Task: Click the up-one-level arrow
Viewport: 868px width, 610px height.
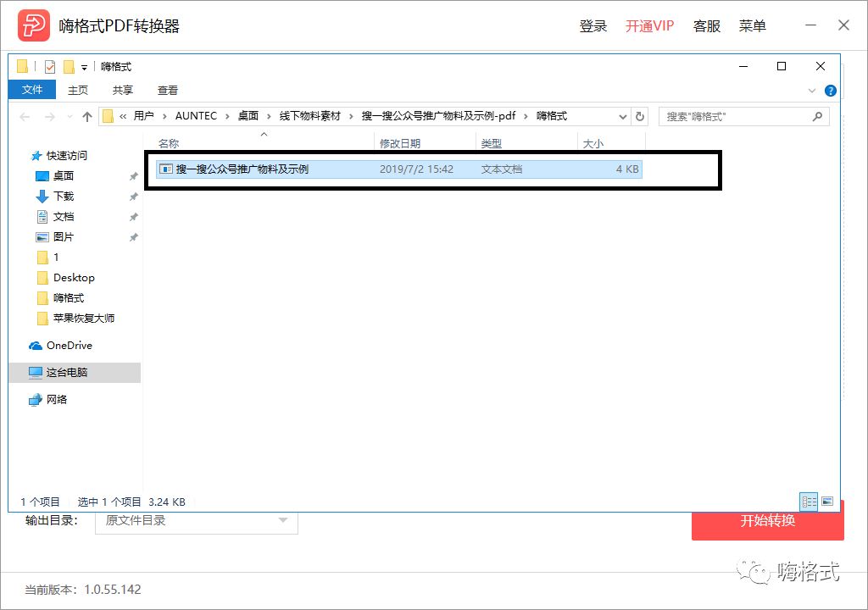Action: [x=89, y=116]
